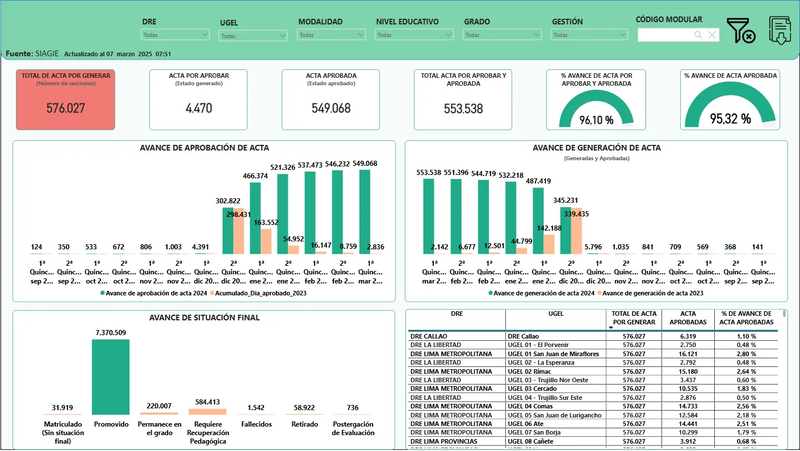The image size is (800, 451).
Task: Select the Acta por Aprobar card
Action: 198,100
